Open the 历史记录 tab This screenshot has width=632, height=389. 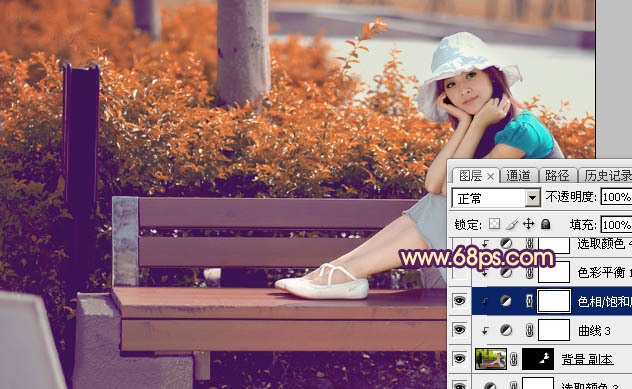607,176
